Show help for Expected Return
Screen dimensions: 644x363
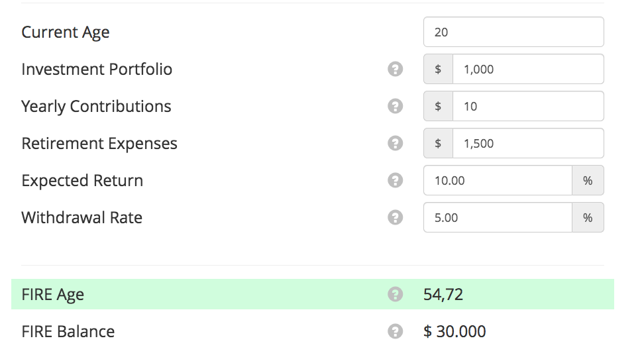tap(396, 180)
